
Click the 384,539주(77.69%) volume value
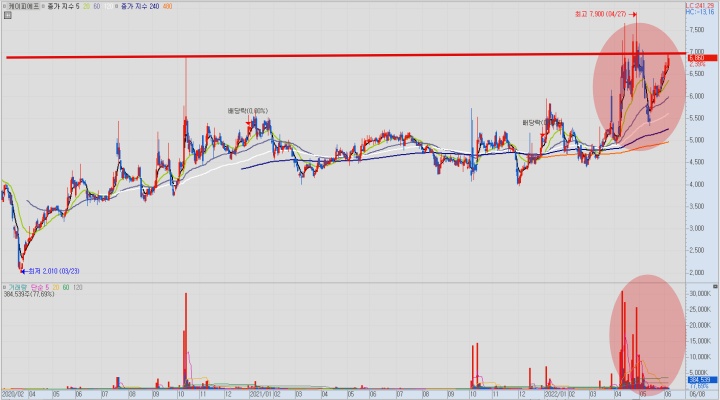point(29,294)
